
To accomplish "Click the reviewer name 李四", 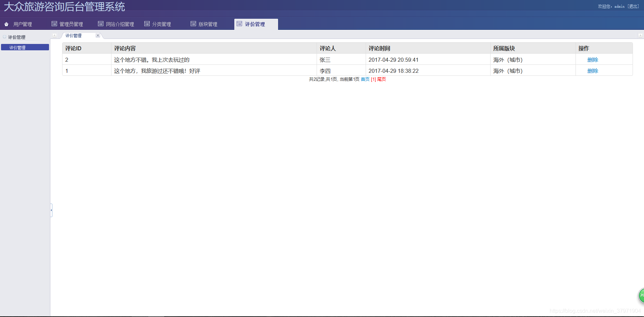I will (325, 71).
